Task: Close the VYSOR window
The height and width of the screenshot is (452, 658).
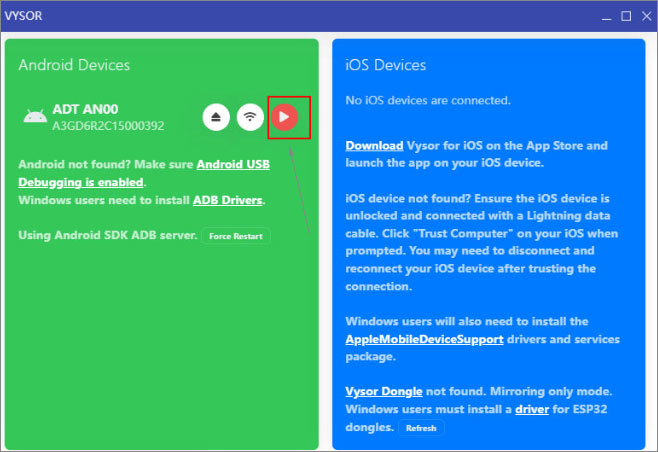Action: (646, 16)
